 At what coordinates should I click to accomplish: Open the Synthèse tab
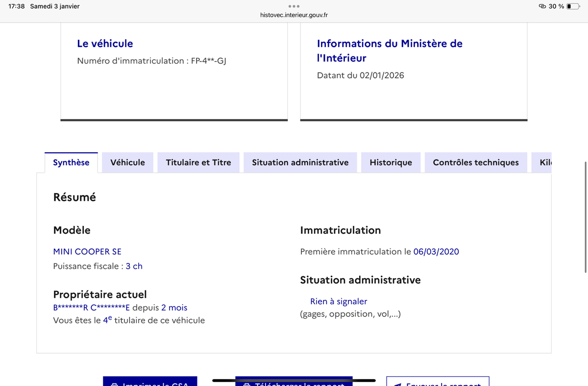point(71,163)
